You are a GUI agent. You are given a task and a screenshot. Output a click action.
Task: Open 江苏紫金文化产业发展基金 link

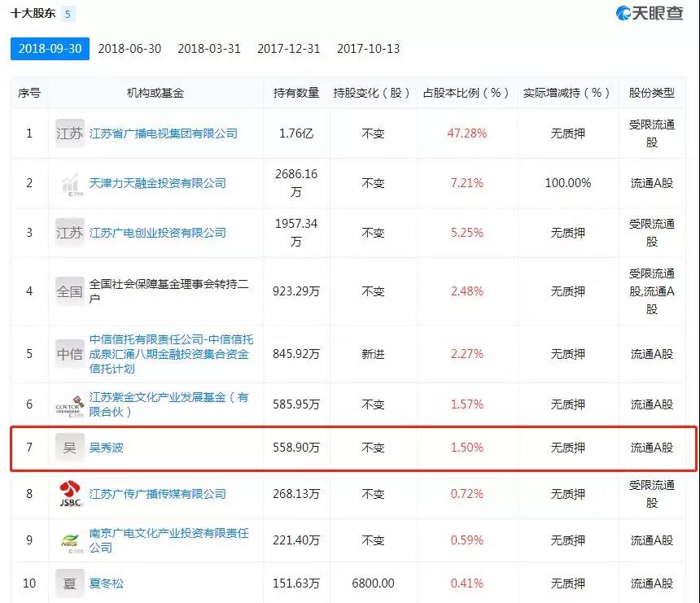[x=168, y=404]
